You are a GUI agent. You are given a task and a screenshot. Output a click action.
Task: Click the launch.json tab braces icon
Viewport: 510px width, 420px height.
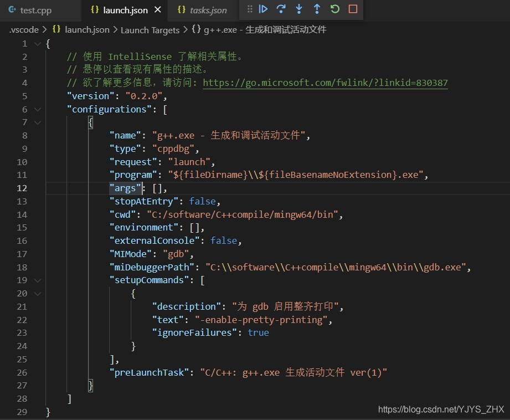95,10
